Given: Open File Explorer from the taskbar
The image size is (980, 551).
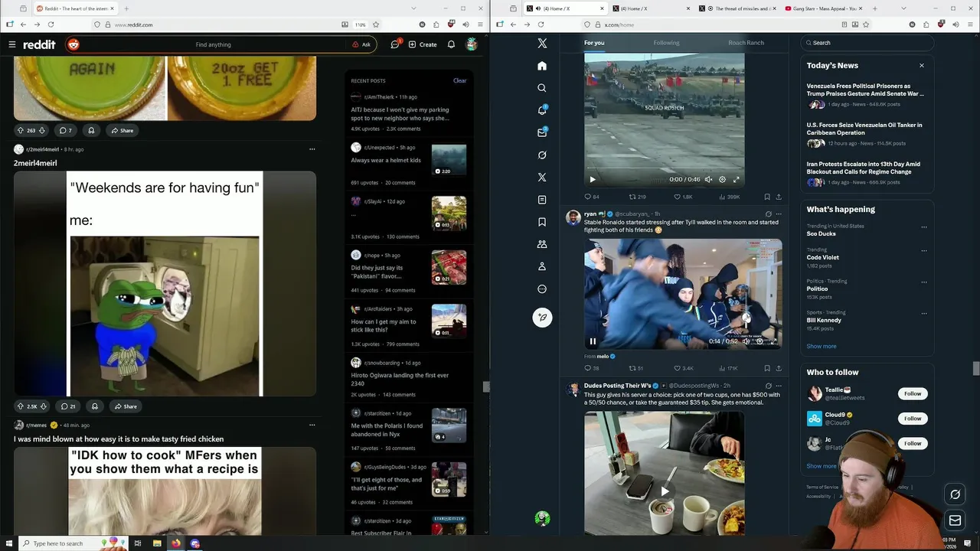Looking at the screenshot, I should click(156, 543).
